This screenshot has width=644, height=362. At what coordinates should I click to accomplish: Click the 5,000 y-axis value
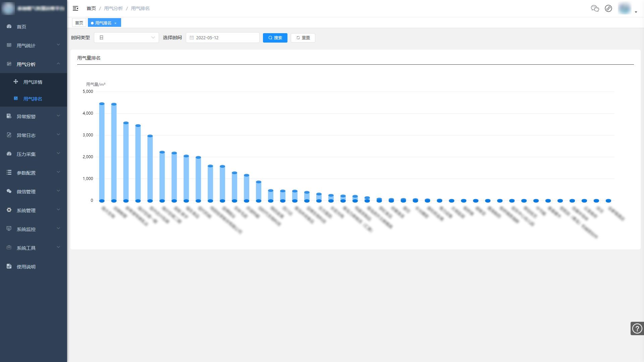(x=88, y=92)
